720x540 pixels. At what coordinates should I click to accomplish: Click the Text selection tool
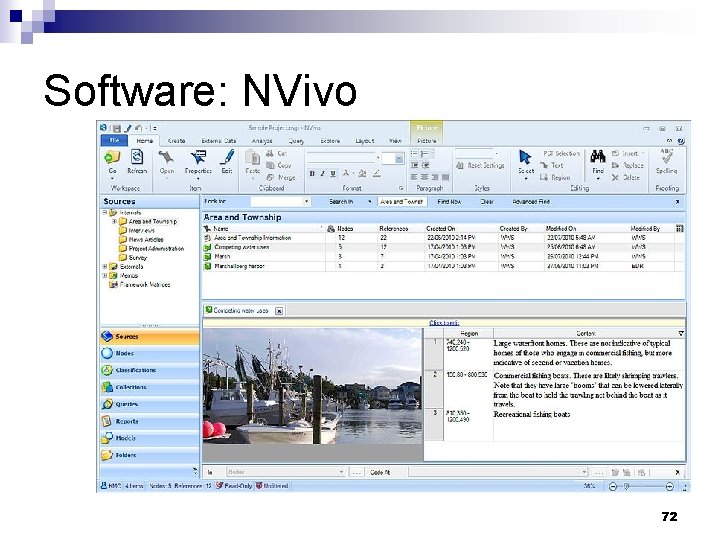(x=551, y=165)
